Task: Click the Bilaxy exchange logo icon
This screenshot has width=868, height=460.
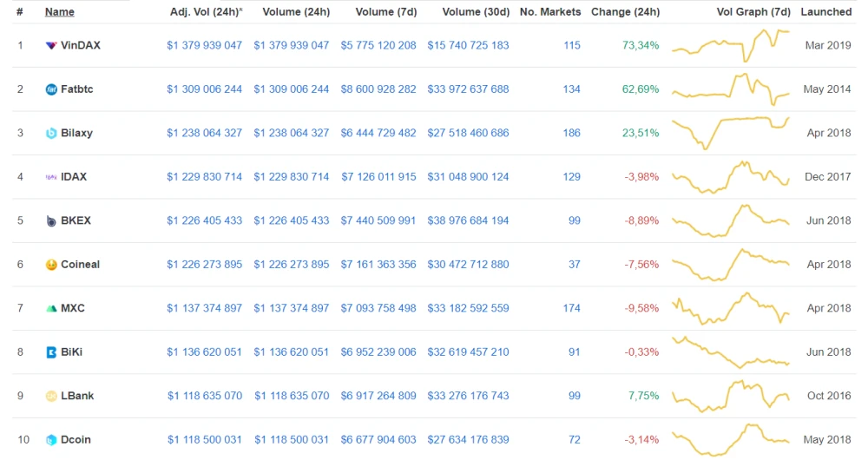Action: [x=51, y=133]
